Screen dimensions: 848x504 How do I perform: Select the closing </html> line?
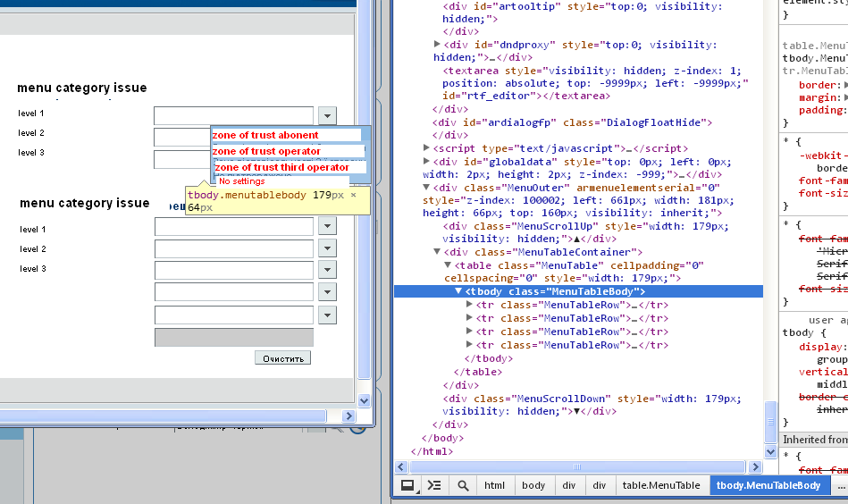[432, 451]
